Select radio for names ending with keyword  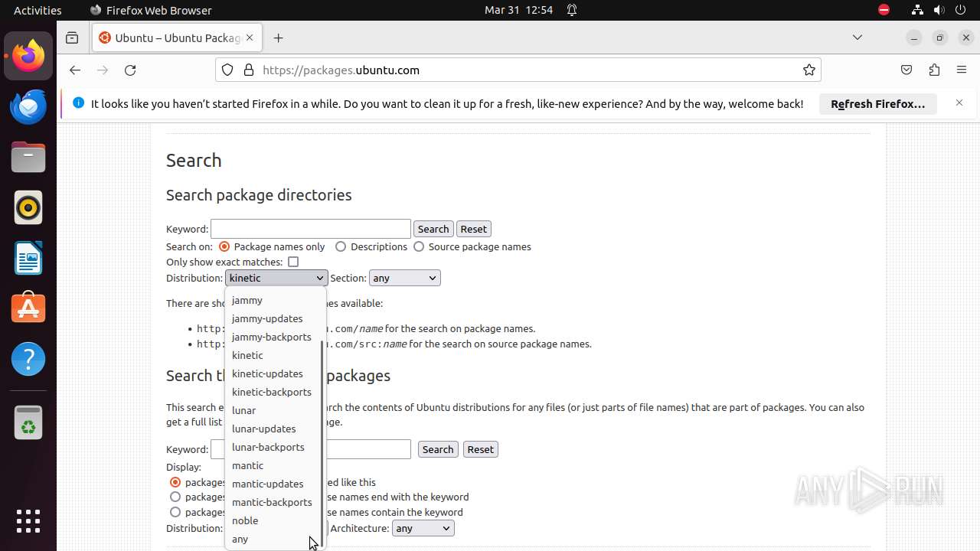coord(175,497)
